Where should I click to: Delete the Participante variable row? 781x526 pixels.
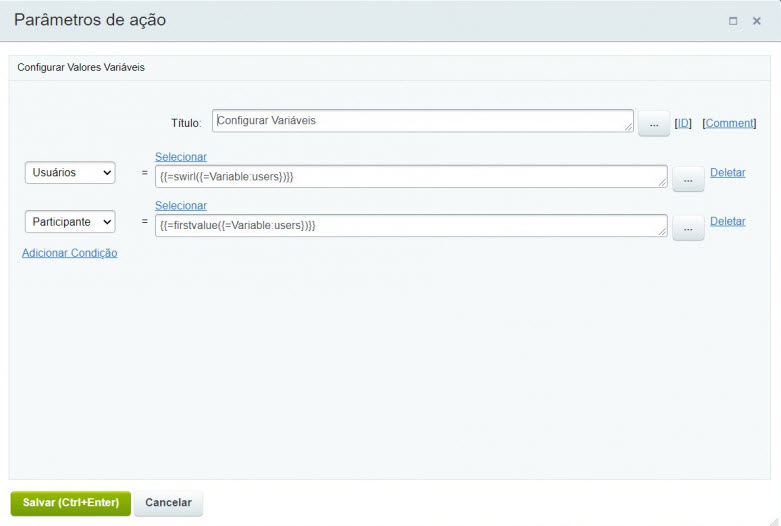coord(727,221)
